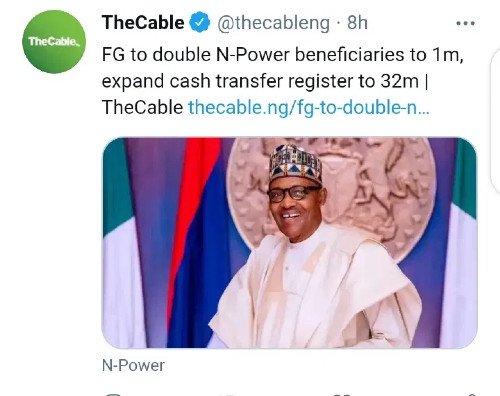Click the N-Power caption below the image
500x396 pixels.
(x=133, y=365)
